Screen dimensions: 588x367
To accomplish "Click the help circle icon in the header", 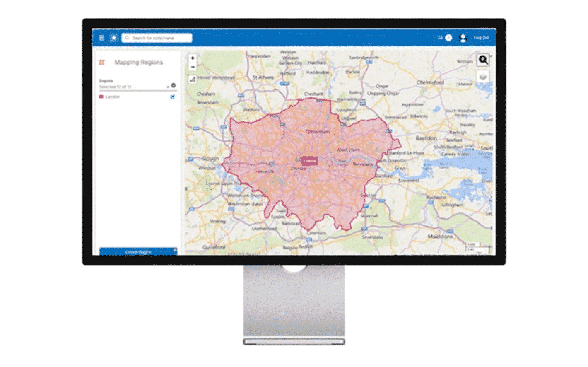I will tap(448, 38).
